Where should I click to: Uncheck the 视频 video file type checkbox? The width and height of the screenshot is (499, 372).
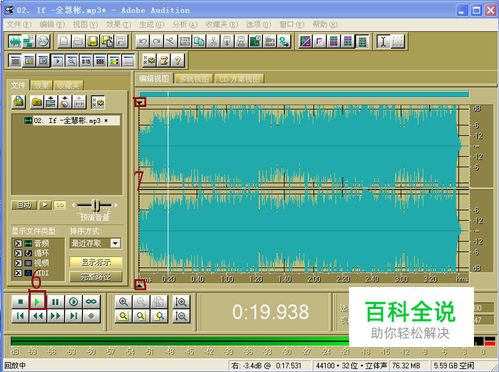coord(18,263)
